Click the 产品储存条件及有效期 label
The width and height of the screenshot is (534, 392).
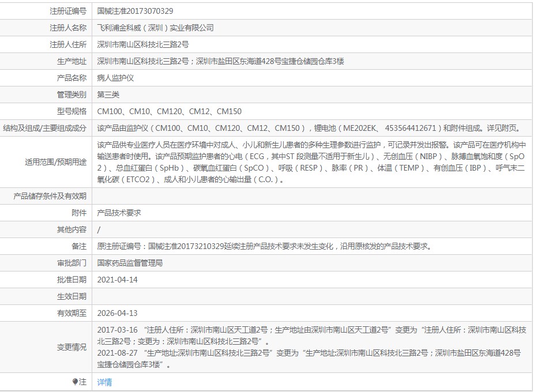[x=50, y=196]
